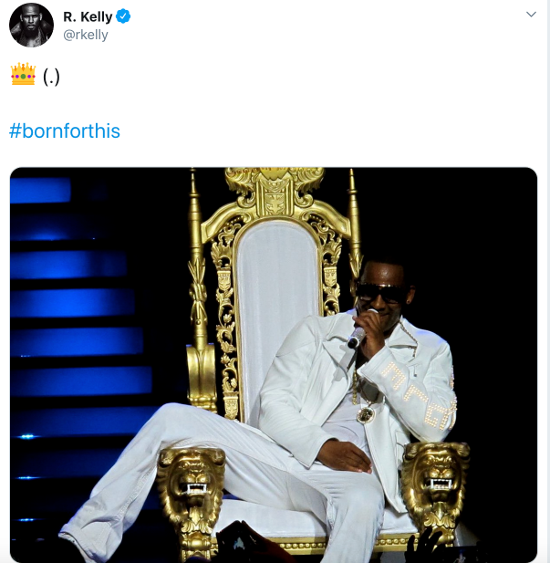Open the @rkelly handle profile link
The height and width of the screenshot is (563, 550).
[x=85, y=35]
